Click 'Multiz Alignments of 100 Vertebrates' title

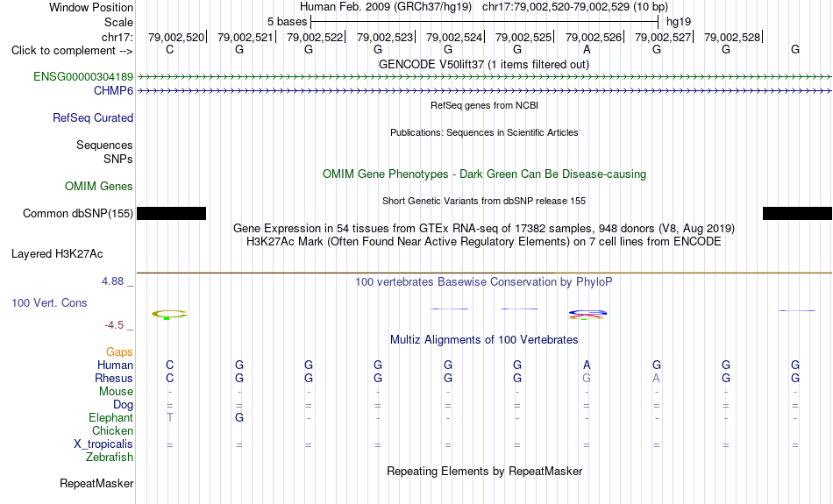pos(484,340)
